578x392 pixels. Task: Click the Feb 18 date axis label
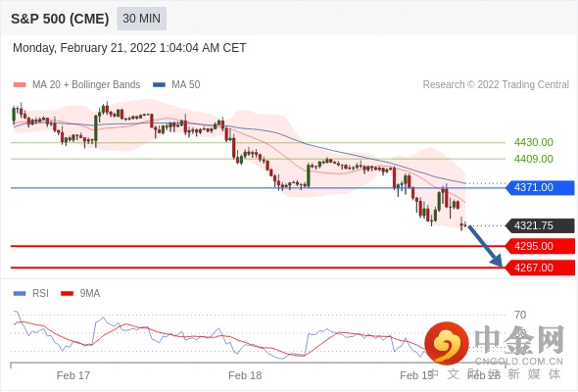[x=245, y=375]
